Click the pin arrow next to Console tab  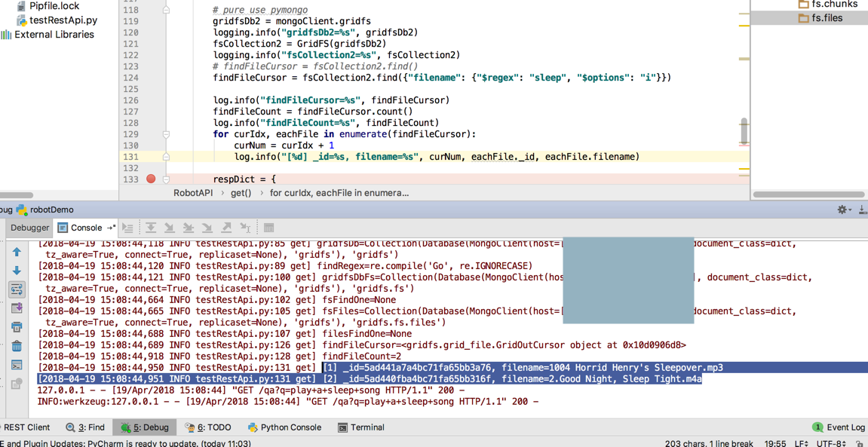111,228
